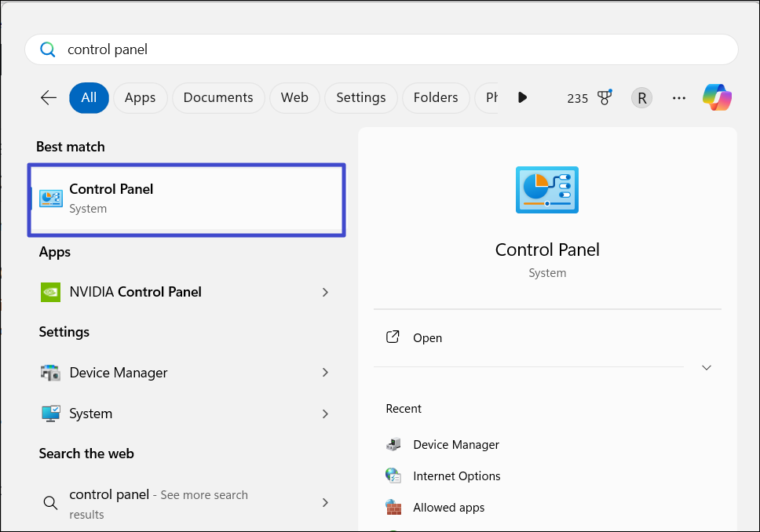
Task: Click Open in the Control Panel preview
Action: tap(427, 338)
